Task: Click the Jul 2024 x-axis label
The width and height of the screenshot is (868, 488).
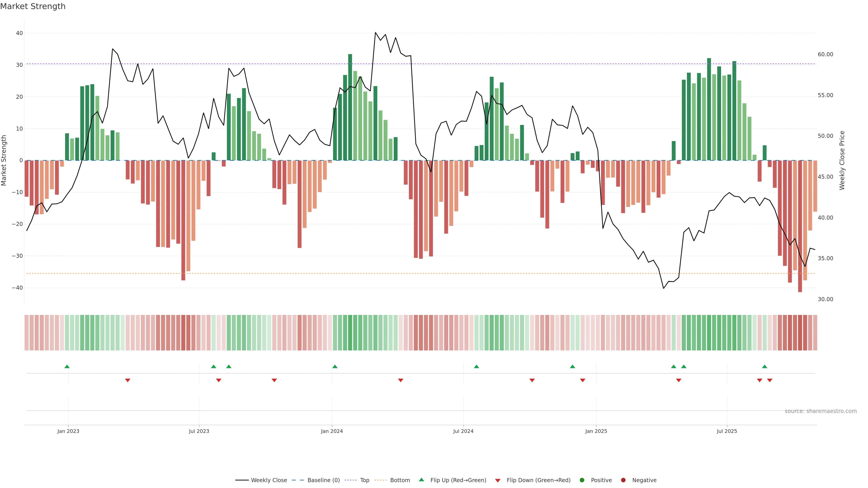Action: (x=463, y=431)
